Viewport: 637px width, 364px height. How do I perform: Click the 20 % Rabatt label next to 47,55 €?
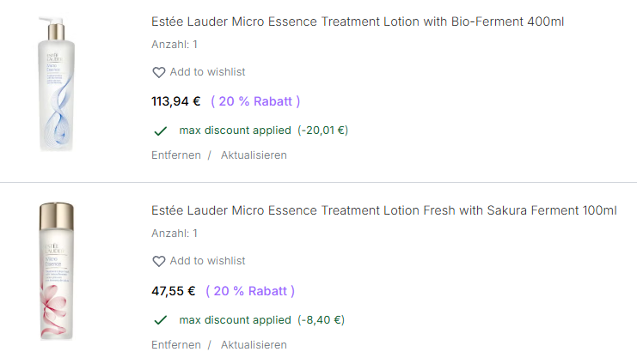coord(250,291)
